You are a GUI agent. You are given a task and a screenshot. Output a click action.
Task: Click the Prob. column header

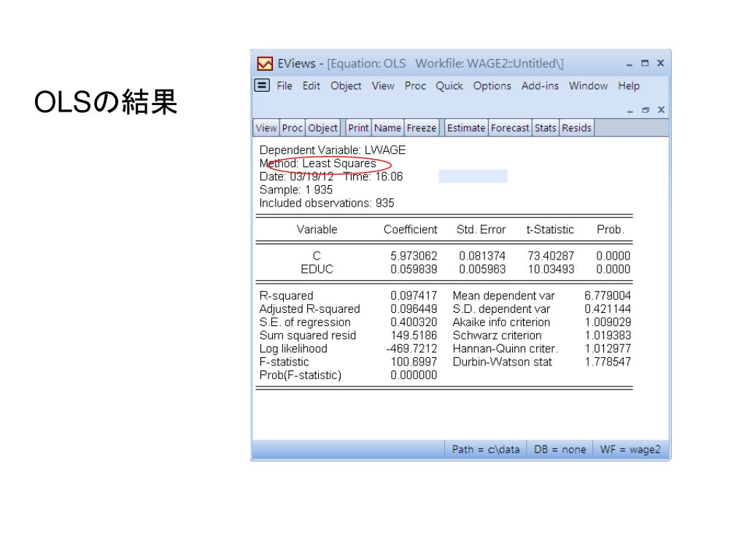coord(611,230)
